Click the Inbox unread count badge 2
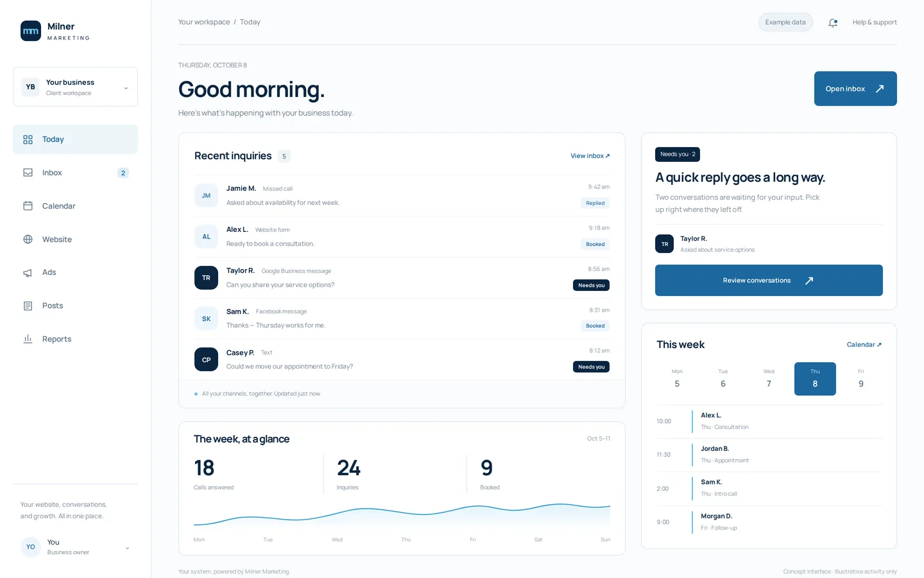The height and width of the screenshot is (578, 924). pyautogui.click(x=123, y=173)
